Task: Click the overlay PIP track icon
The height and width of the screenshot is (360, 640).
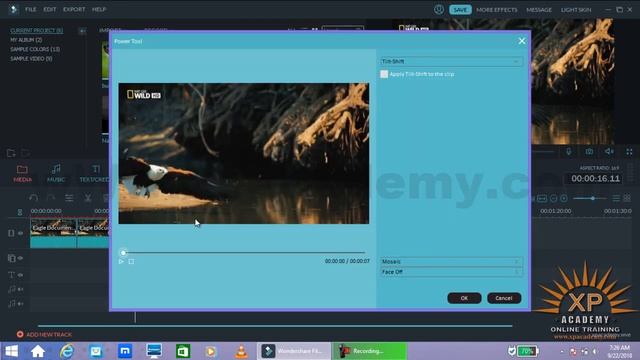Action: point(11,258)
